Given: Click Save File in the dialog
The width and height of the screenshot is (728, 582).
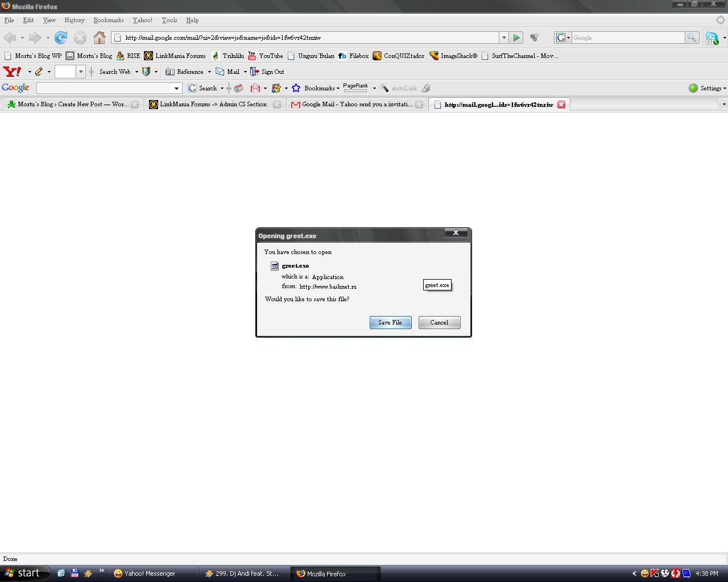Looking at the screenshot, I should coord(390,322).
